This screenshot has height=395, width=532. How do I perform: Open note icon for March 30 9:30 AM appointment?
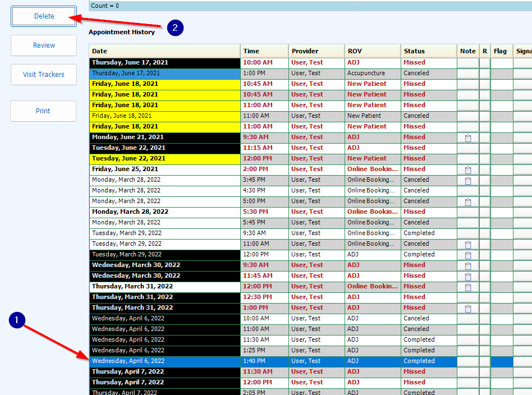tap(468, 266)
